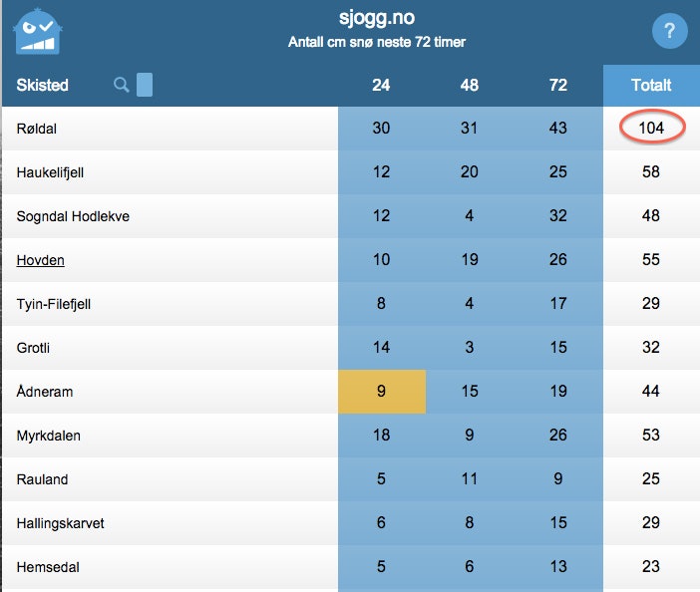Click the search input field next to Skisted
The width and height of the screenshot is (700, 592).
(145, 85)
